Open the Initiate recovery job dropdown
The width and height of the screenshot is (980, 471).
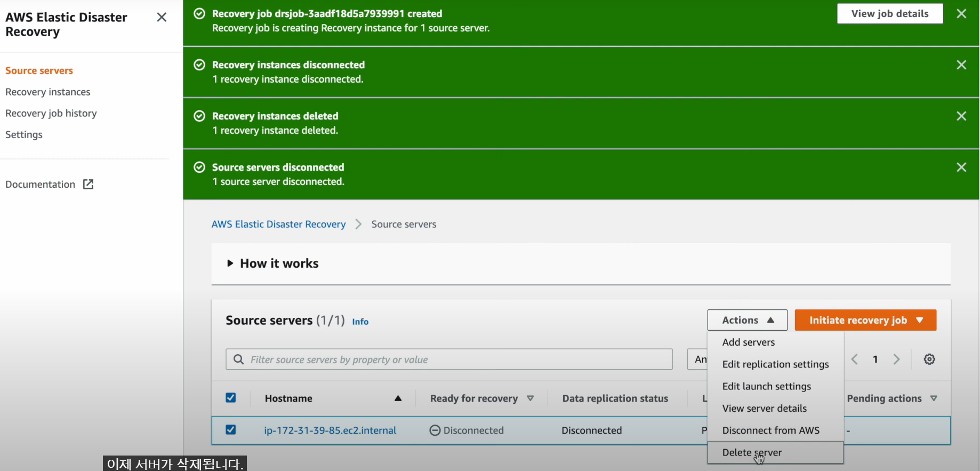coord(865,320)
